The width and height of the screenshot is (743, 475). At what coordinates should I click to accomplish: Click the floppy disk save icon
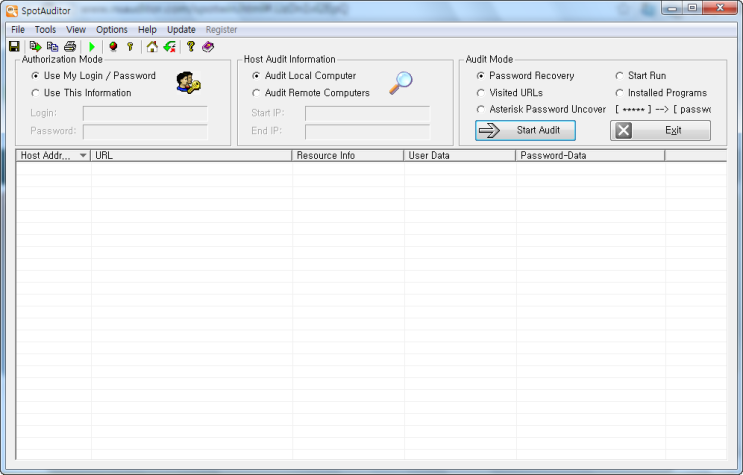click(x=14, y=46)
